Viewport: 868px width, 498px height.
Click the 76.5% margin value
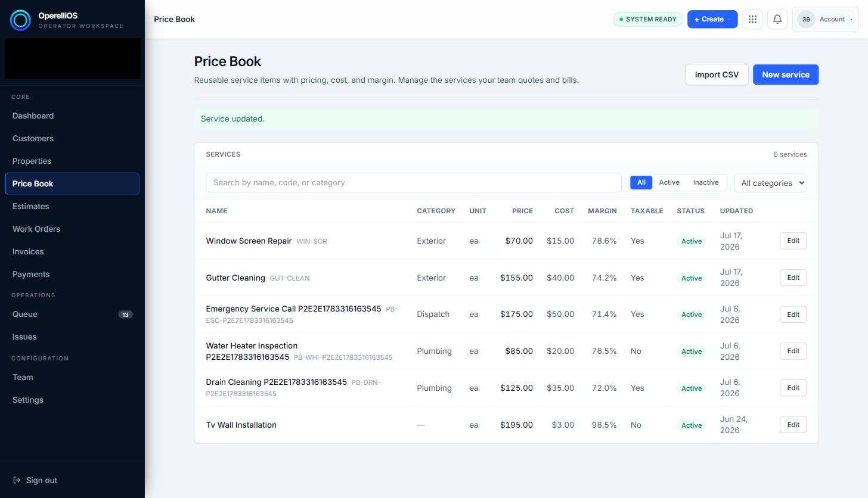[x=604, y=351]
